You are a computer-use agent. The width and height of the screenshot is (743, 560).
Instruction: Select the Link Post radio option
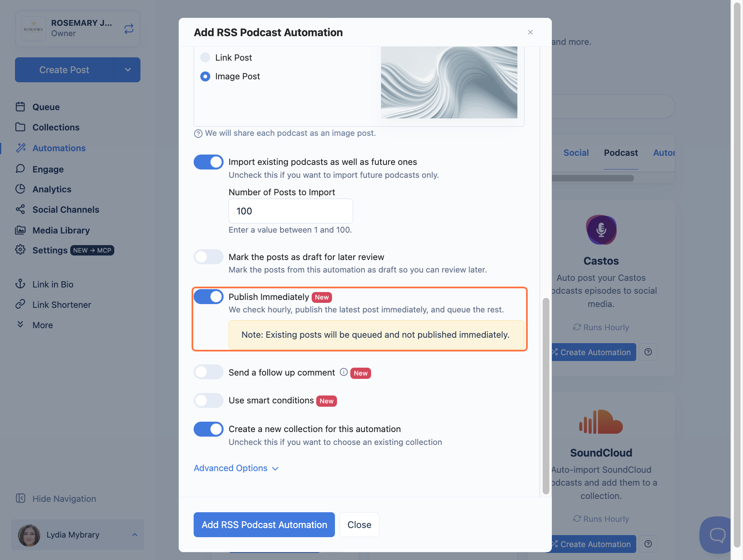click(205, 57)
